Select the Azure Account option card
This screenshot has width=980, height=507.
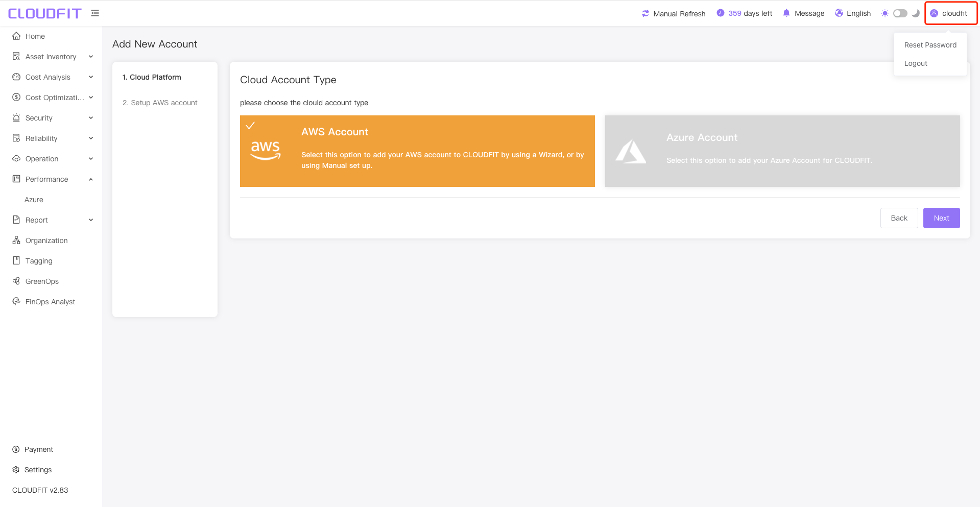pos(782,151)
